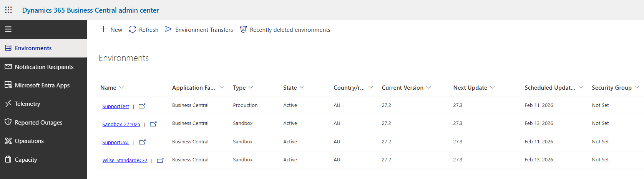Open the Wiise_StandardBC-2 environment link
The image size is (644, 179).
tap(124, 161)
